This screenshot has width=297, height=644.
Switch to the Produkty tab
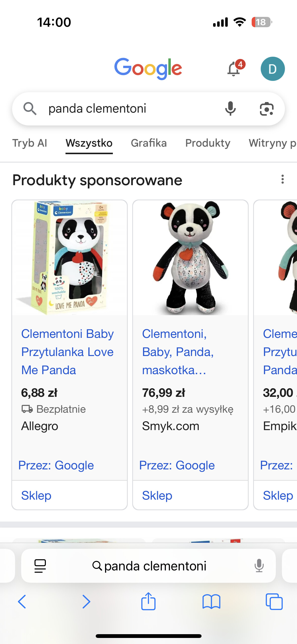208,143
